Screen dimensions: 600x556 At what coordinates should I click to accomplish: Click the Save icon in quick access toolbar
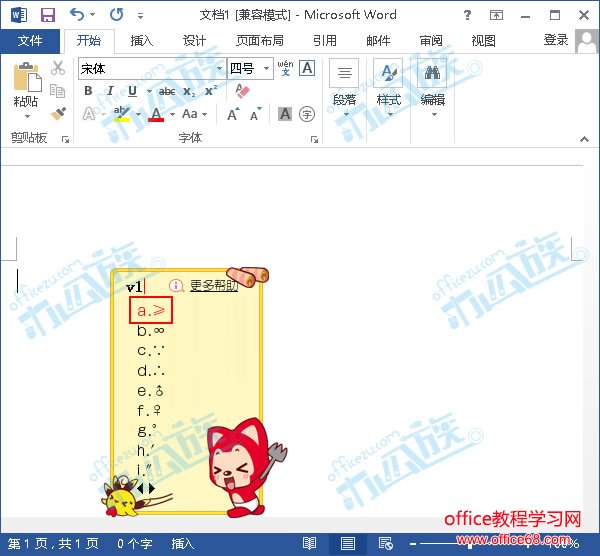click(x=48, y=15)
